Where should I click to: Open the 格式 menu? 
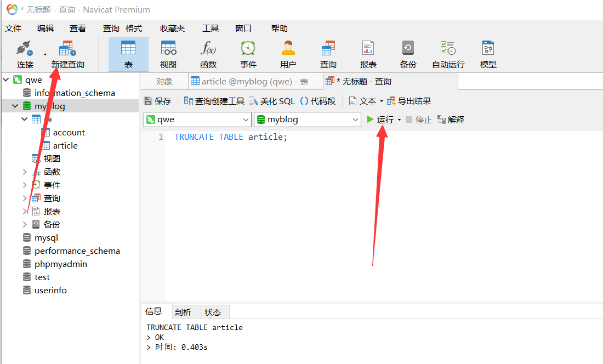(x=134, y=28)
